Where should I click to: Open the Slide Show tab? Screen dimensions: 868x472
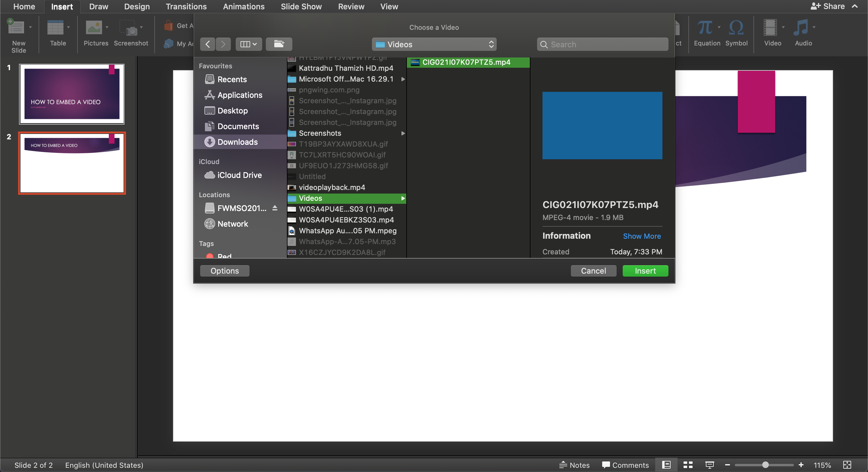301,6
